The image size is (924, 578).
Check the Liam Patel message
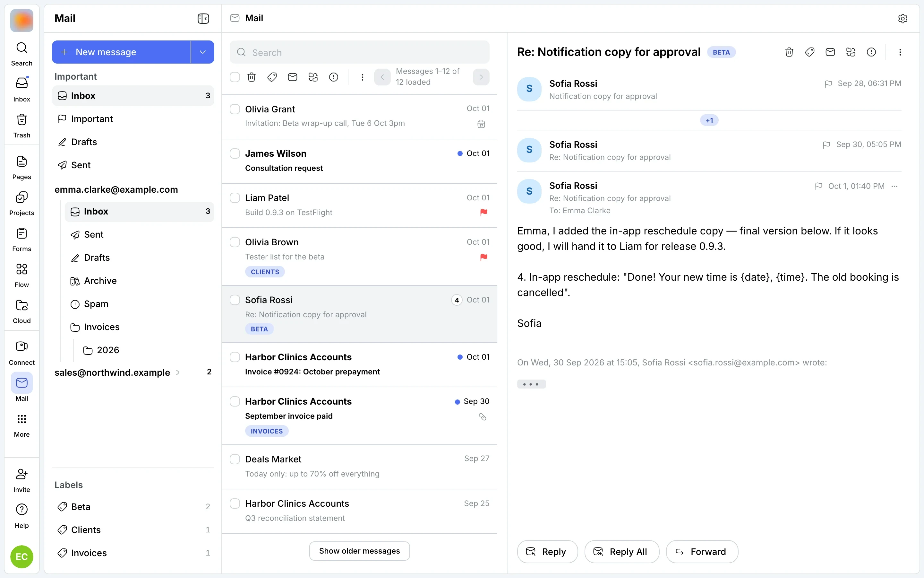click(x=235, y=198)
